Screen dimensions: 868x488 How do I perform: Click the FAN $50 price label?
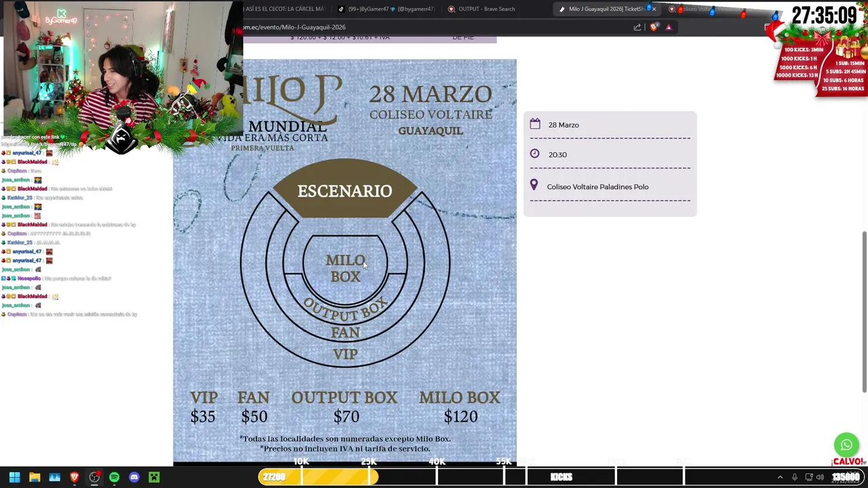pyautogui.click(x=254, y=407)
